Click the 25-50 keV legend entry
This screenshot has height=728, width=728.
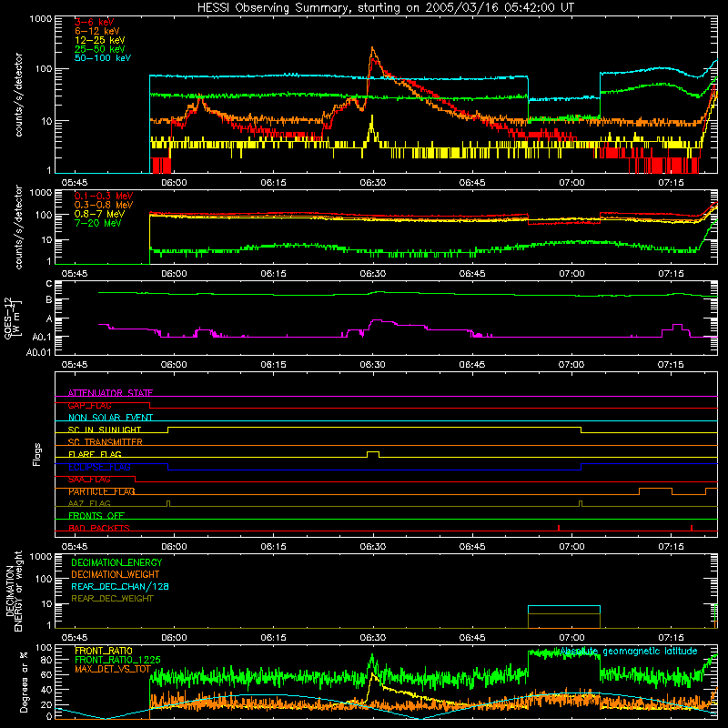click(99, 49)
